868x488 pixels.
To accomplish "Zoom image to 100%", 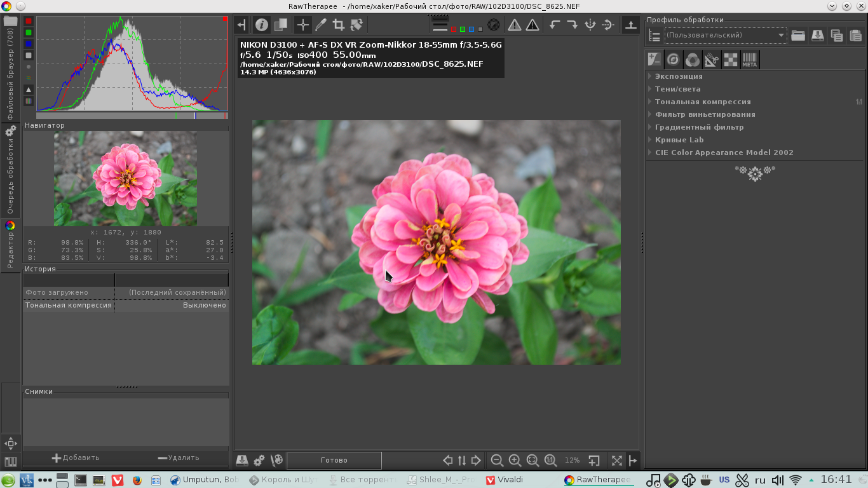I will [550, 460].
